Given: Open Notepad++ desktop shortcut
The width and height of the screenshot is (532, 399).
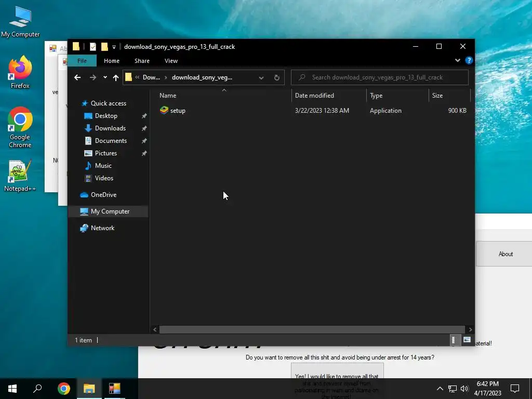Looking at the screenshot, I should (20, 176).
